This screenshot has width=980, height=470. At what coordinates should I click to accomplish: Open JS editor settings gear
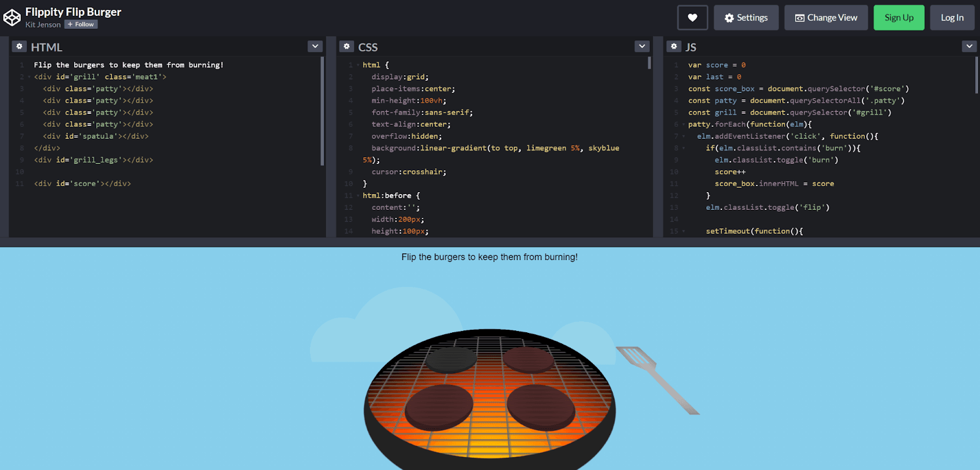pyautogui.click(x=674, y=47)
